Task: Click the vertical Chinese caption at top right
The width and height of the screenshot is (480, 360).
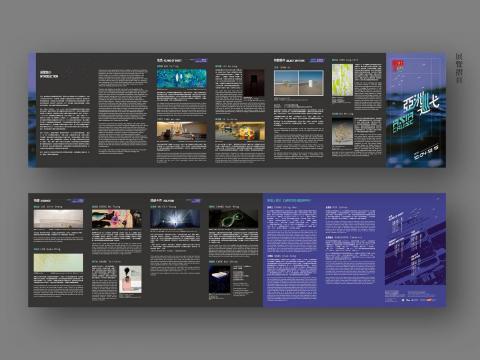Action: [x=459, y=68]
